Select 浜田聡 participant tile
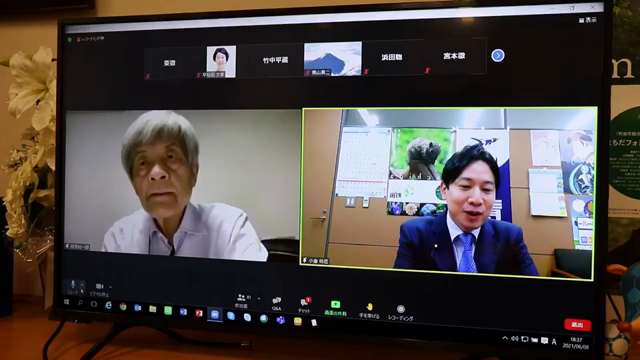The height and width of the screenshot is (360, 640). tap(393, 57)
